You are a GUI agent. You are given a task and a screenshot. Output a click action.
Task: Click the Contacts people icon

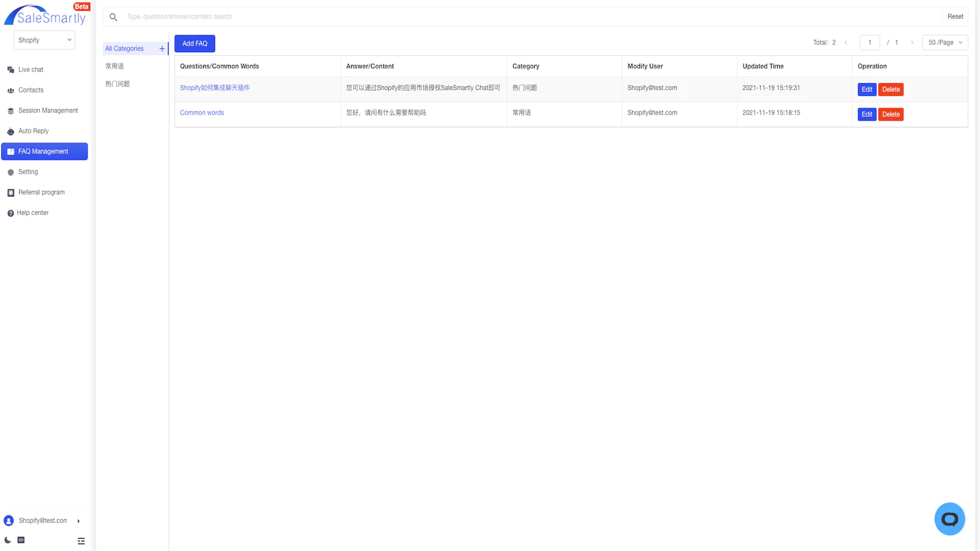pyautogui.click(x=10, y=91)
